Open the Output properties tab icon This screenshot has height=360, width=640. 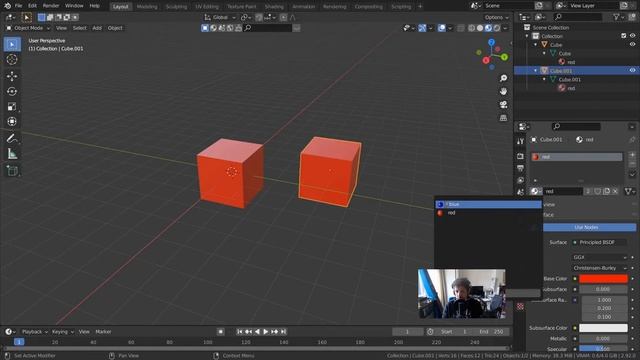click(520, 168)
